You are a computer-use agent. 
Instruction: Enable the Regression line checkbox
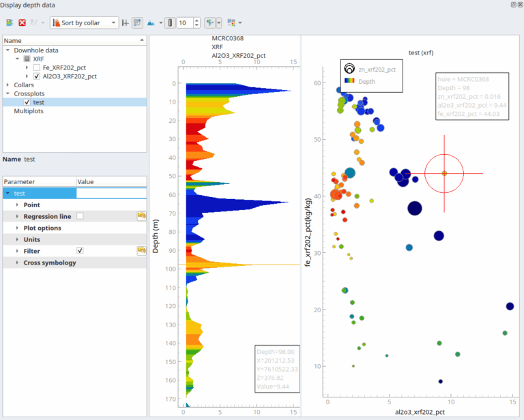[81, 216]
